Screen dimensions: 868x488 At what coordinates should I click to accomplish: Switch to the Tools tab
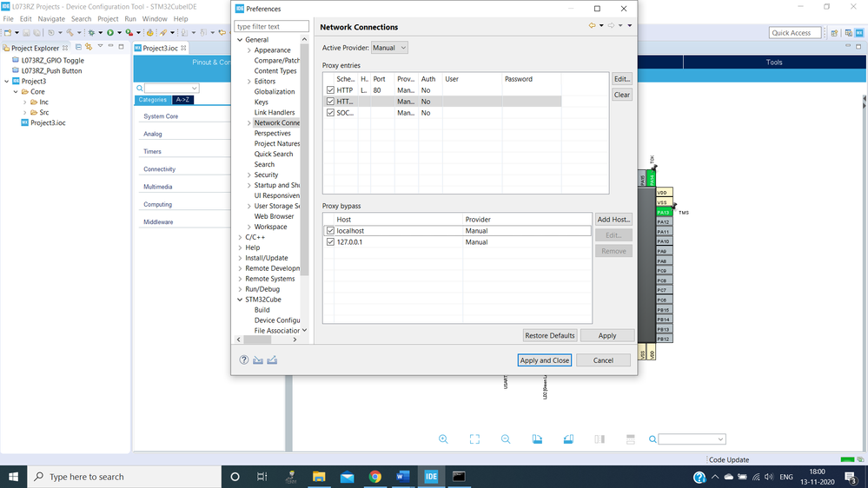[773, 63]
